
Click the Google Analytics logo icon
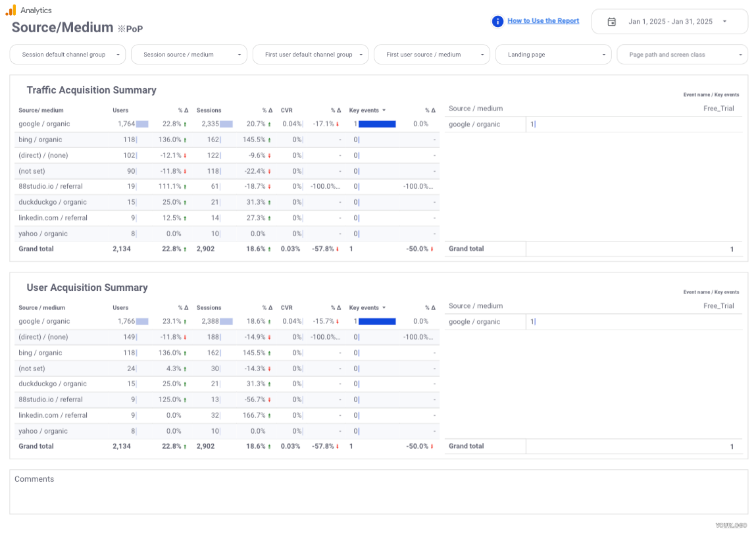11,11
